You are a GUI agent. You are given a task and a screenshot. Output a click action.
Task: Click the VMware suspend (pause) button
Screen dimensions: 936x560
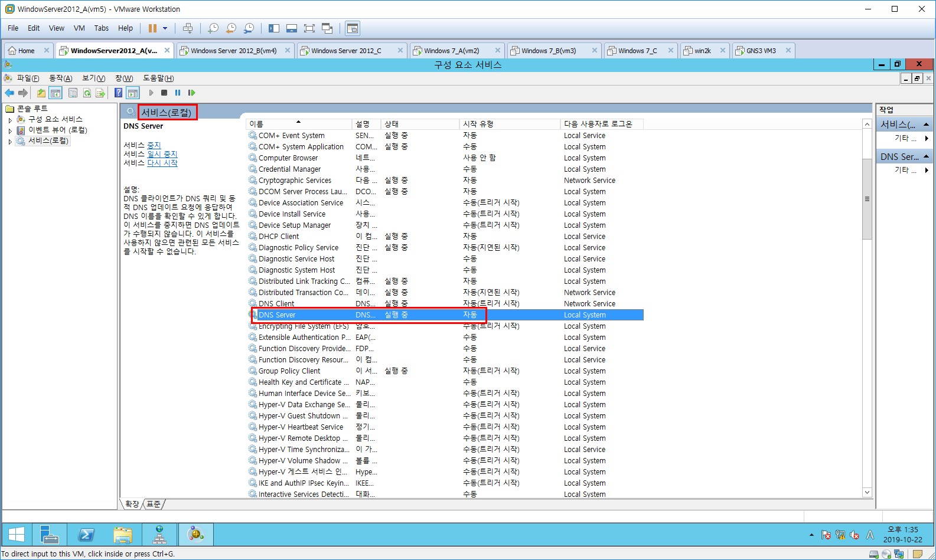(152, 28)
